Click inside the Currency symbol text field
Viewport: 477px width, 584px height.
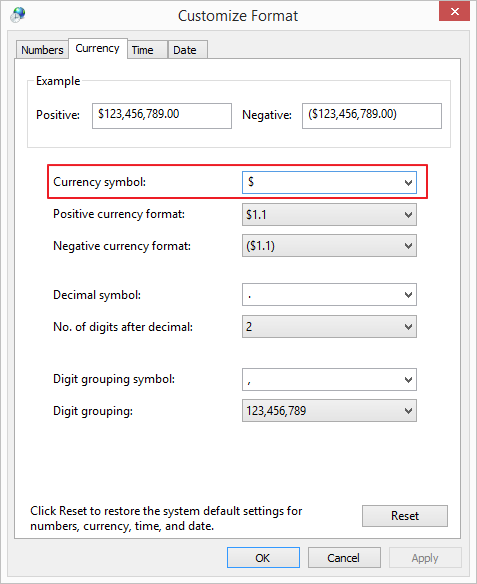pos(322,182)
